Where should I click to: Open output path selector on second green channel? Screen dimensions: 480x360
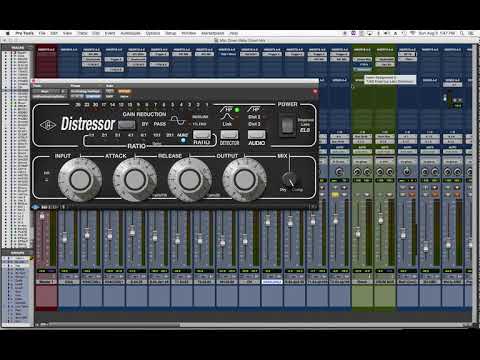[385, 142]
